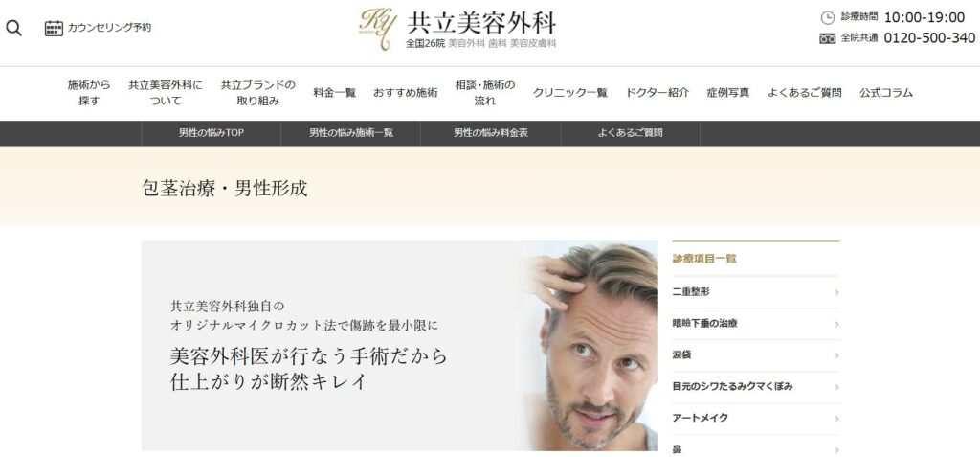980x457 pixels.
Task: Select the 男性の悩みTOP tab
Action: (211, 133)
